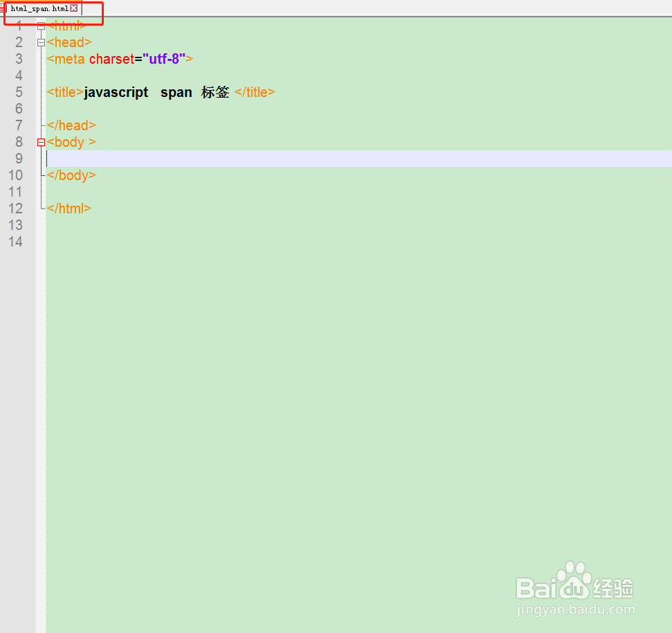
Task: Click the <meta tag name on line 3
Action: tap(66, 59)
